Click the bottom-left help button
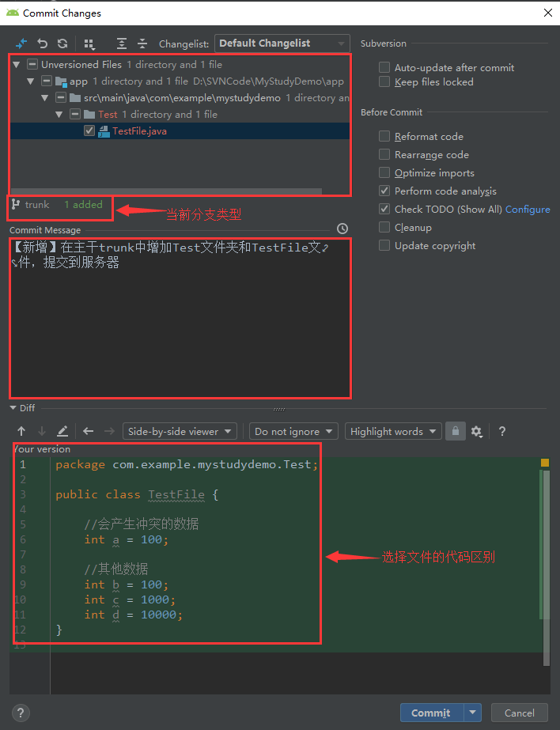 [x=21, y=713]
